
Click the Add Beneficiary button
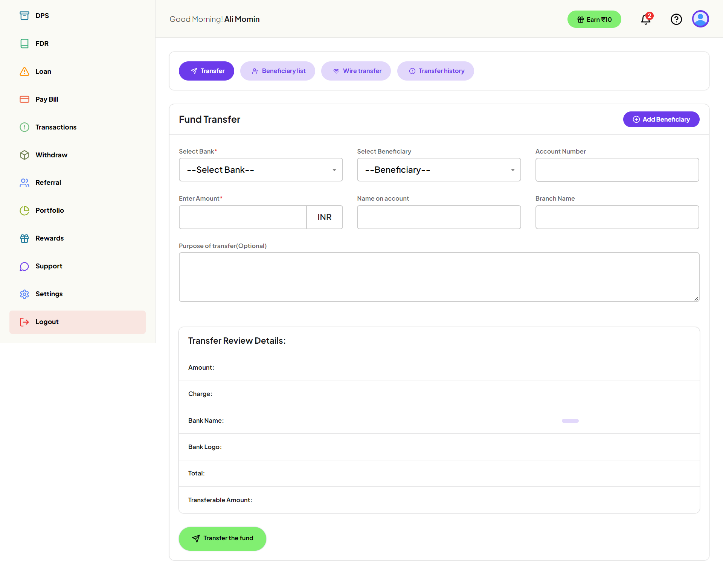[661, 119]
